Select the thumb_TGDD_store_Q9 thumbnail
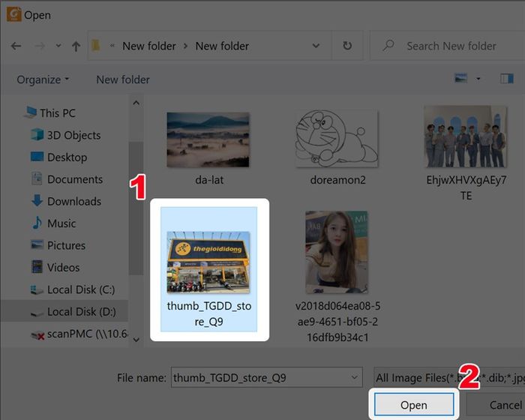The image size is (525, 420). coord(208,262)
